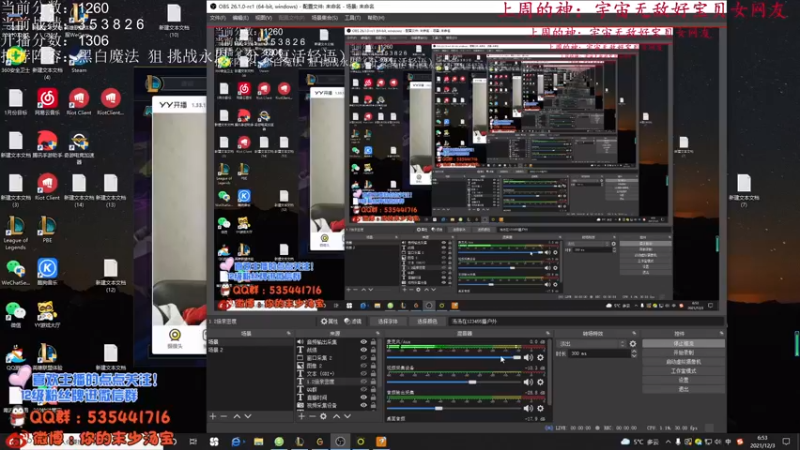Launch Steam from the desktop
Viewport: 800px width, 450px height.
pos(79,58)
